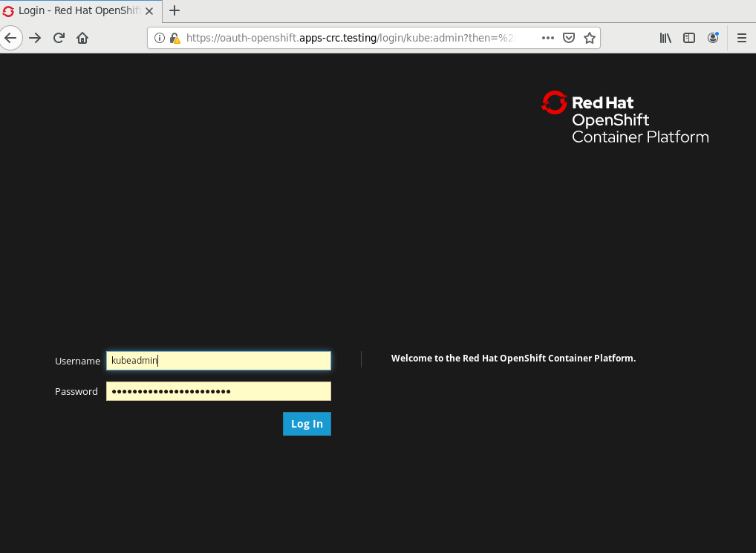Click the Red Hat OpenShift logo
Image resolution: width=756 pixels, height=553 pixels.
click(x=625, y=117)
